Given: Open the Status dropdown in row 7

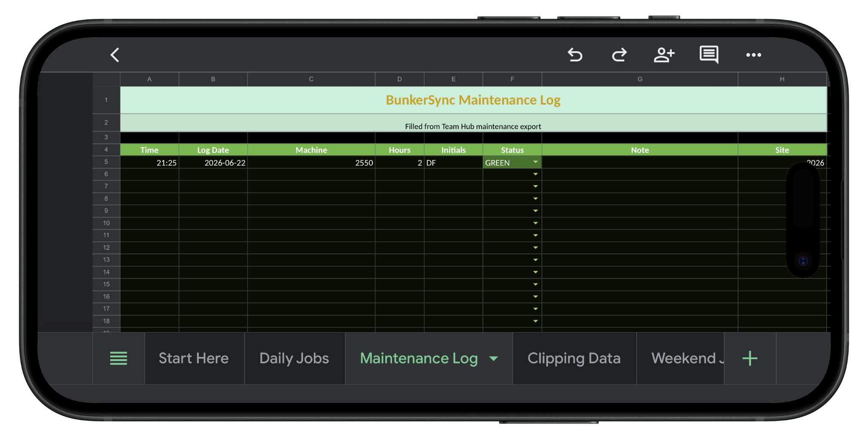Looking at the screenshot, I should coord(536,187).
